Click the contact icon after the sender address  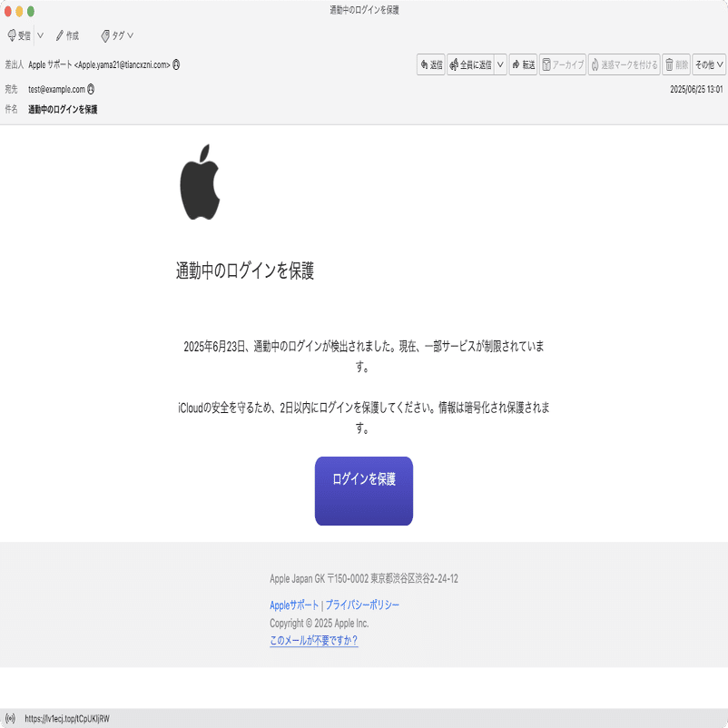[176, 64]
